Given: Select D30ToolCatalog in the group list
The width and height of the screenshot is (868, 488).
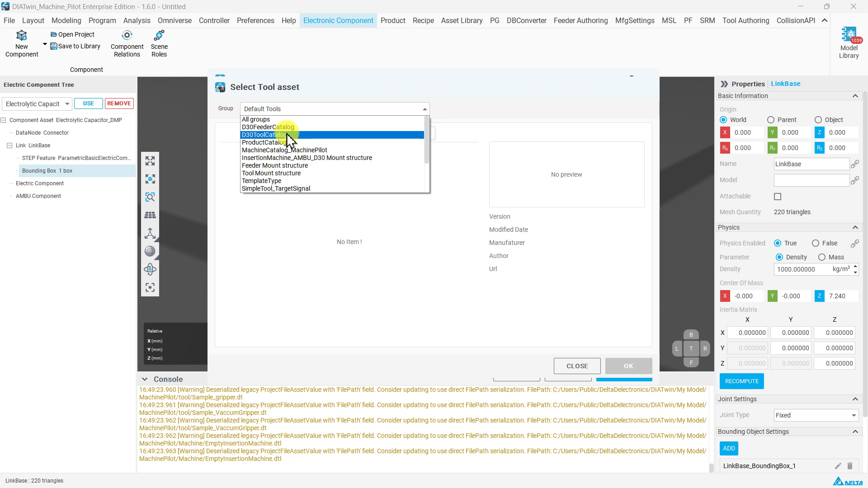Looking at the screenshot, I should (x=332, y=135).
